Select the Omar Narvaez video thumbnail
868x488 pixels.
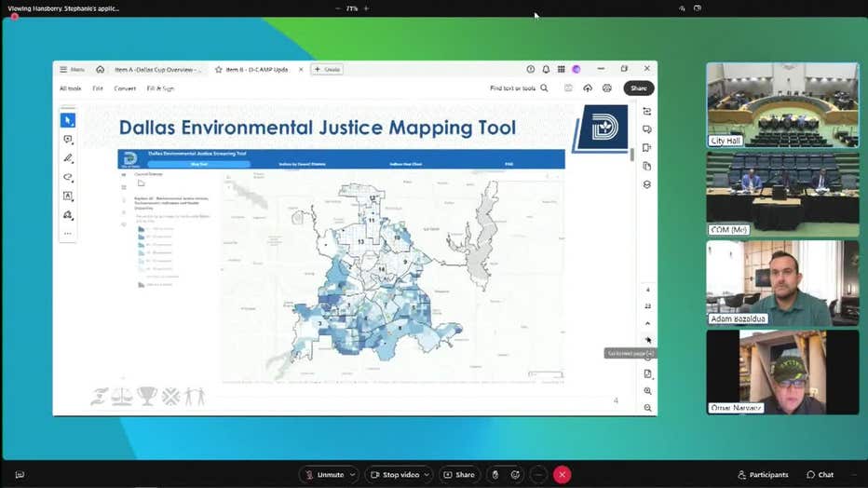pyautogui.click(x=782, y=372)
